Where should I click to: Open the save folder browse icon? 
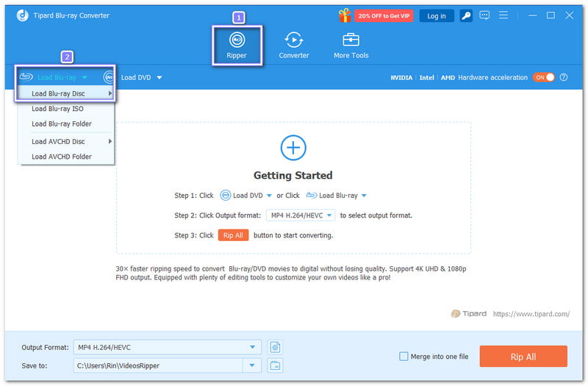(275, 365)
